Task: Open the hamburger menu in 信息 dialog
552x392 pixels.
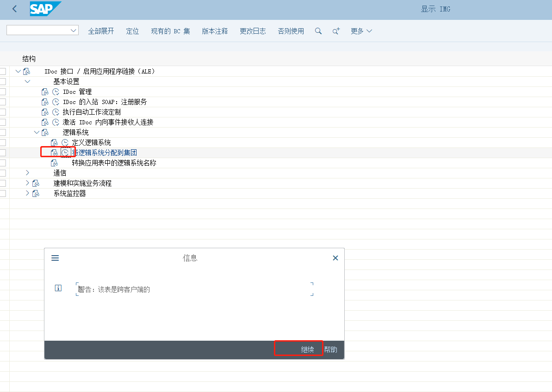Action: (x=55, y=258)
